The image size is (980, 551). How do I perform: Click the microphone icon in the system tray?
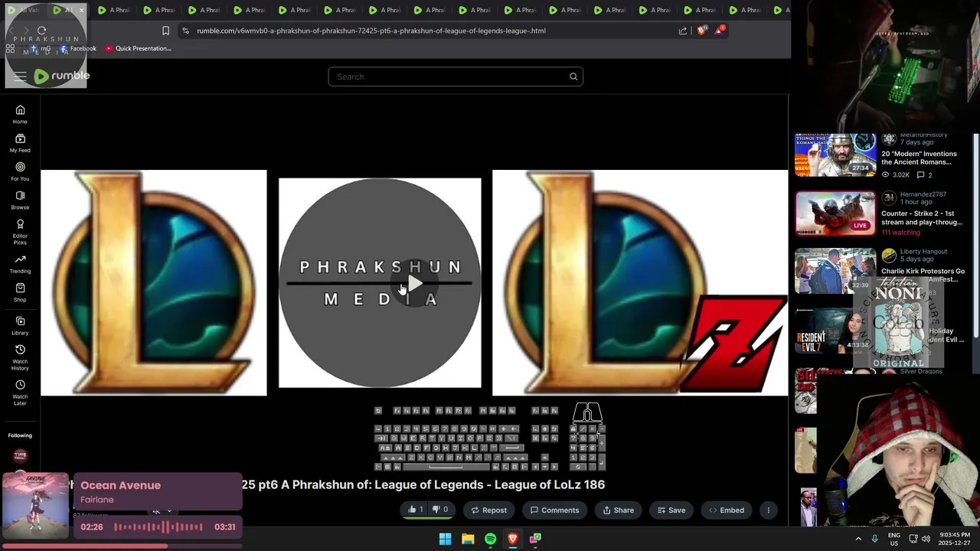point(874,539)
